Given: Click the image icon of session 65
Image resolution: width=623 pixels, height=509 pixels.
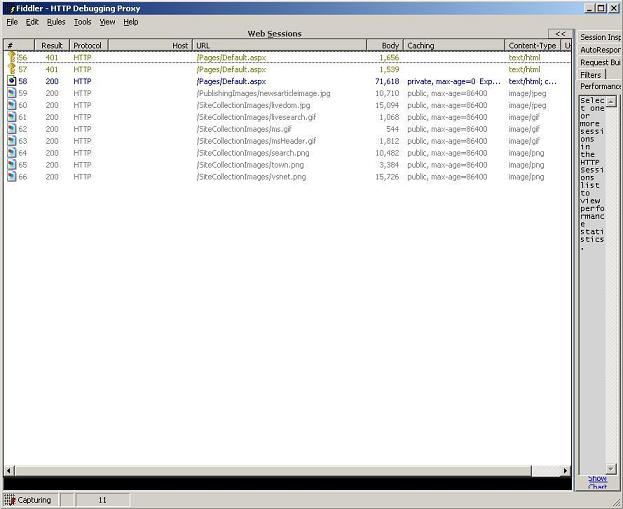Looking at the screenshot, I should 12,165.
